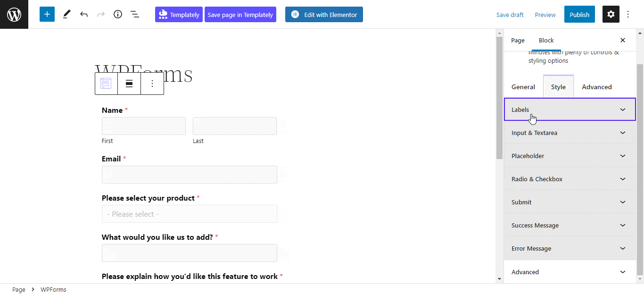Click the Save draft link
This screenshot has height=295, width=644.
click(510, 15)
